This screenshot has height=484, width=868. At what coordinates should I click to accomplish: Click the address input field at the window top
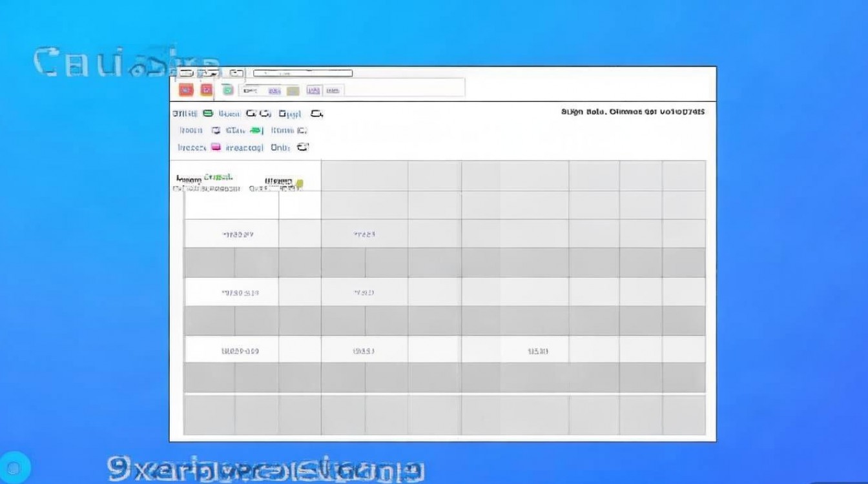pos(303,73)
